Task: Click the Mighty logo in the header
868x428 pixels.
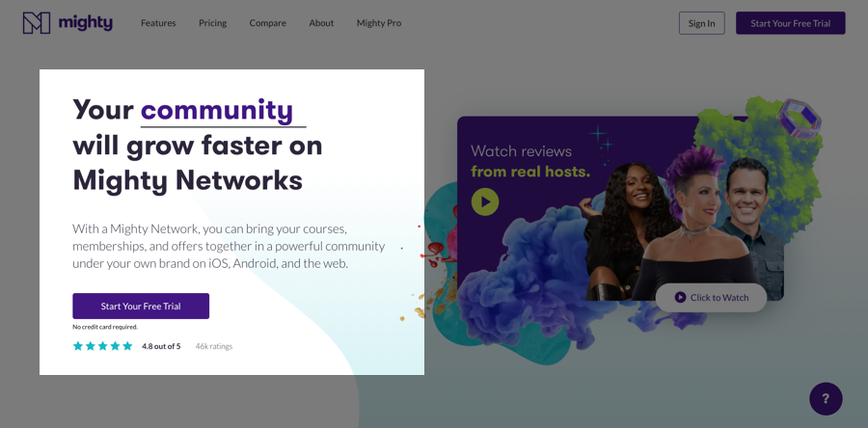Action: click(x=68, y=23)
